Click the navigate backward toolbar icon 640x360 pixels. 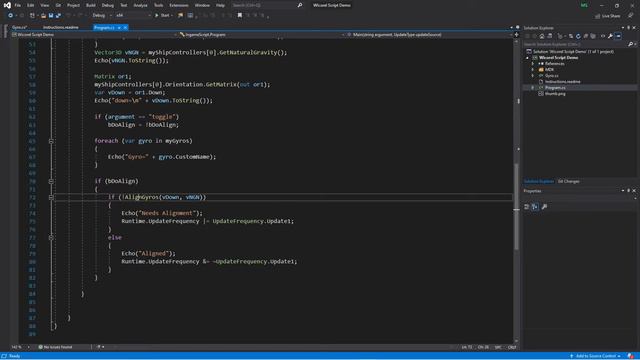10,16
